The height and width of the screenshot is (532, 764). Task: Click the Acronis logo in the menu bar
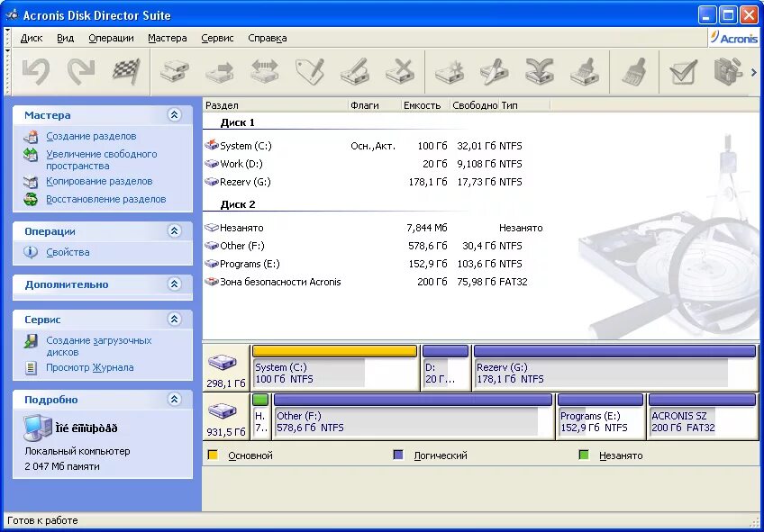[x=733, y=38]
